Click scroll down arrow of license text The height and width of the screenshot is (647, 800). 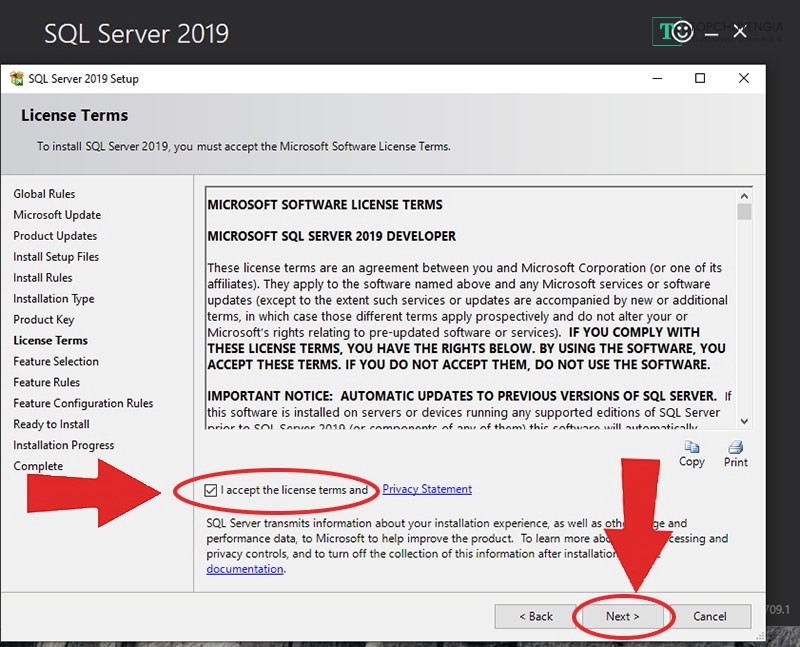coord(744,423)
